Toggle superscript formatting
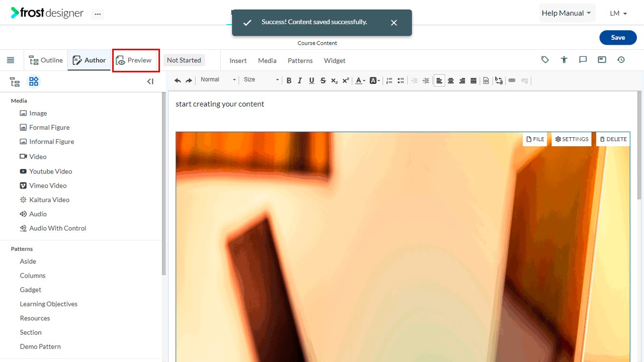Screen dimensions: 644x362 (346, 80)
